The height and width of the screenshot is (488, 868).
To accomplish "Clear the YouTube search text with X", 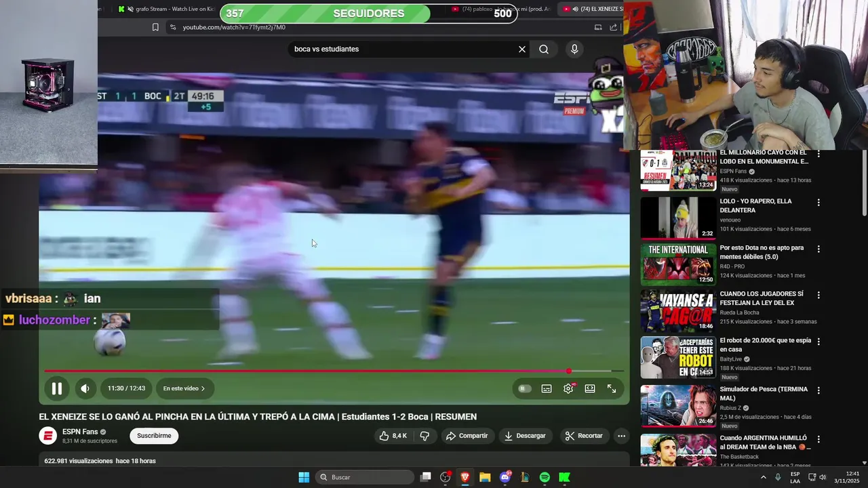I will 522,49.
